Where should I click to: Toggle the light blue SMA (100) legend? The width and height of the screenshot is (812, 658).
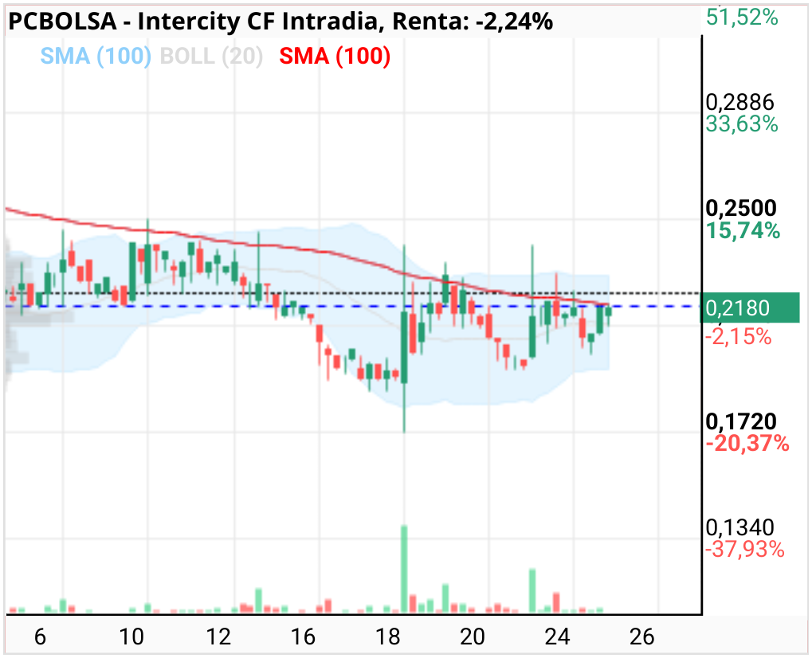point(96,56)
